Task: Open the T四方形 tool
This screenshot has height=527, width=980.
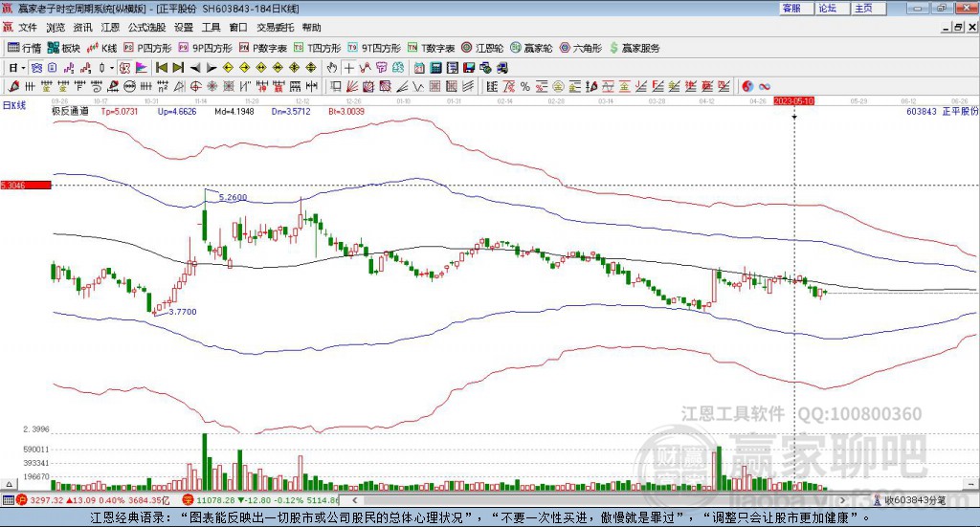Action: coord(318,48)
